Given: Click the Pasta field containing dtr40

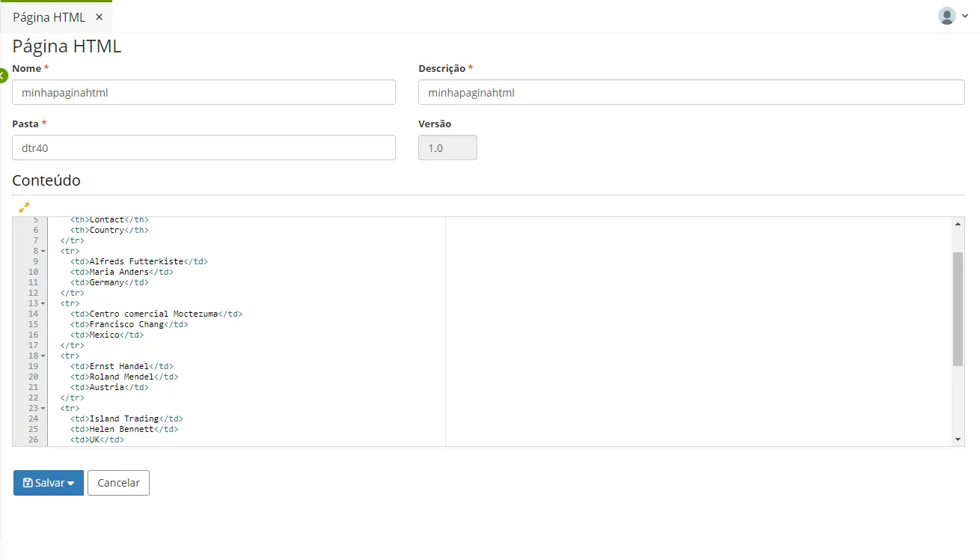Looking at the screenshot, I should coord(203,147).
